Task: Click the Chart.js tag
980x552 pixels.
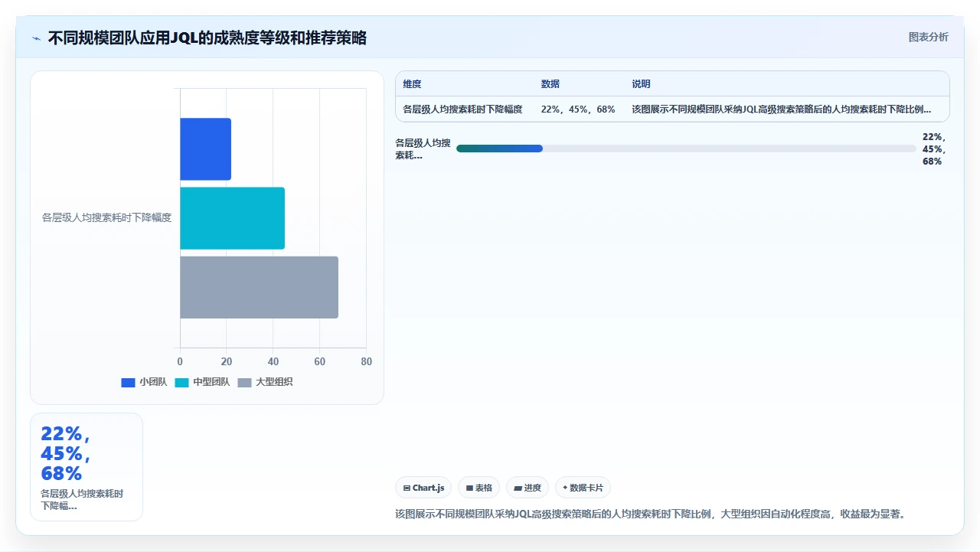Action: pos(423,488)
